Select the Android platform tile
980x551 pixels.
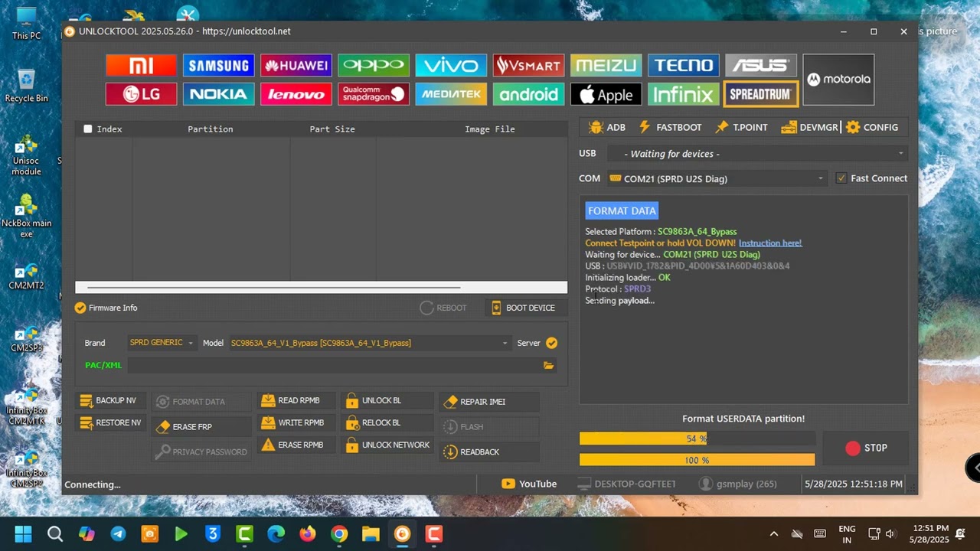coord(528,94)
